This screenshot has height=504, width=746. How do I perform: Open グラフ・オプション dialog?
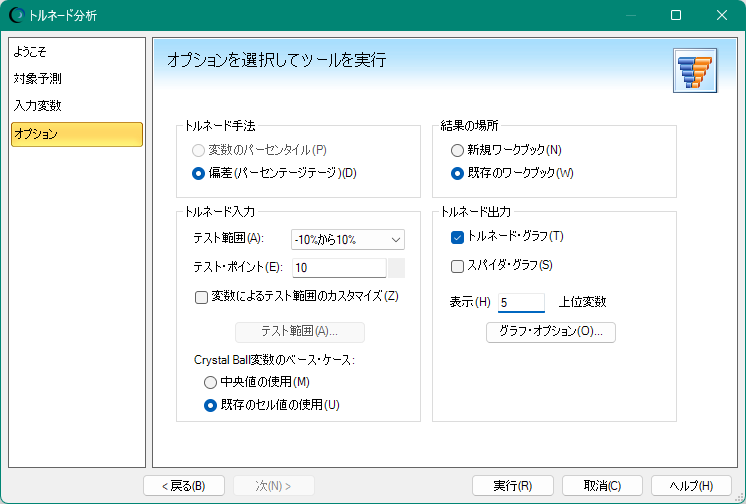550,332
